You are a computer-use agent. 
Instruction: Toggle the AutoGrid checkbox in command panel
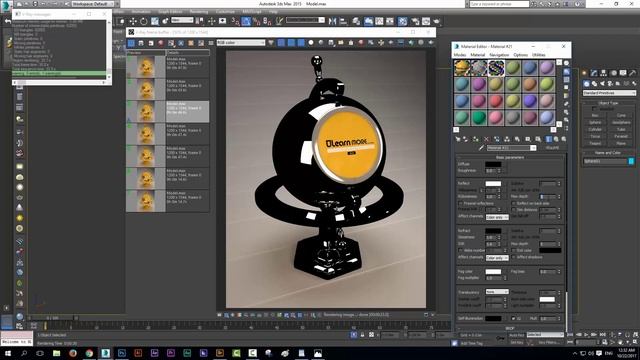pyautogui.click(x=595, y=109)
